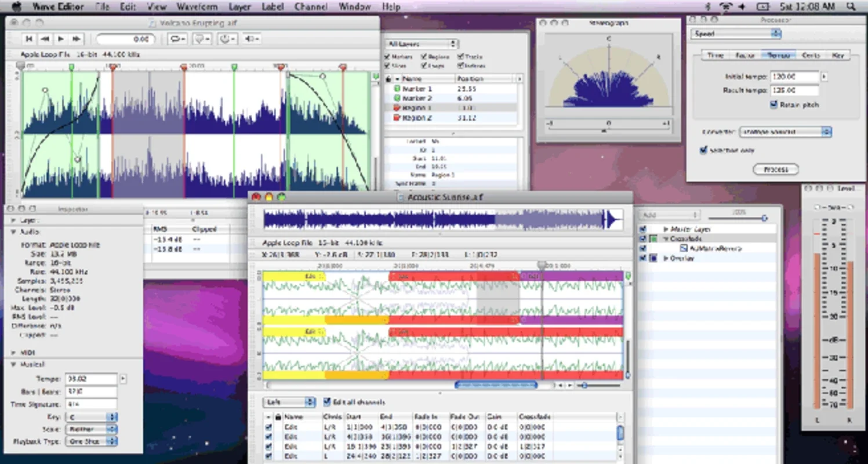Open the power-symbol toolbar menu

(227, 39)
